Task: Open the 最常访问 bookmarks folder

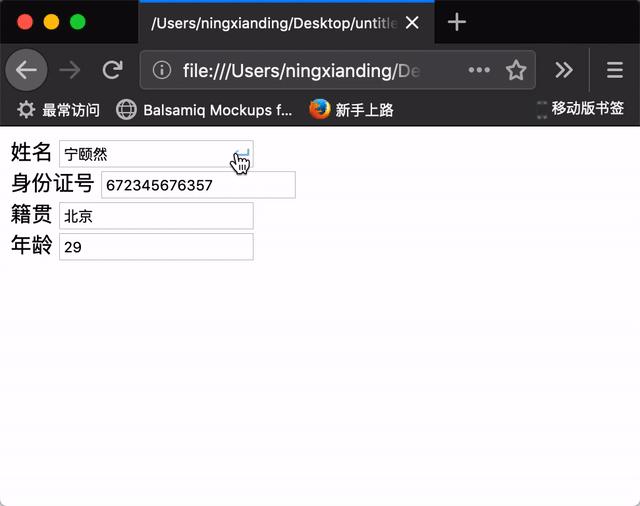Action: (58, 110)
